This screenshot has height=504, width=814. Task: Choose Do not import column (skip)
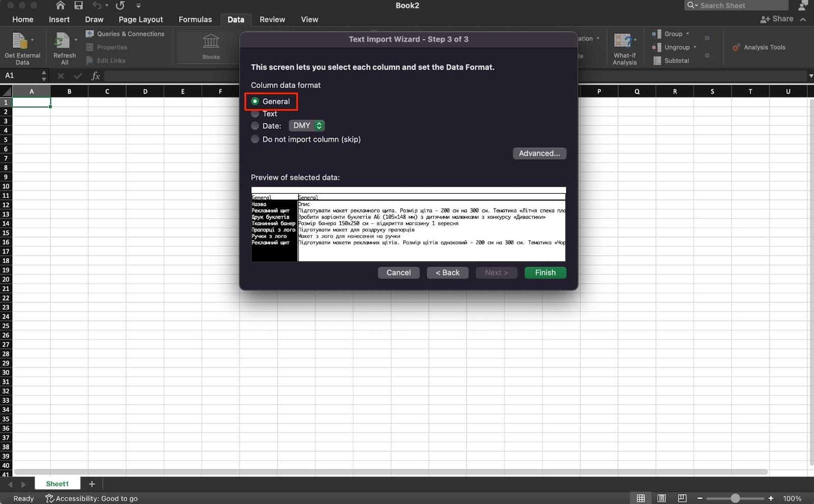click(x=255, y=139)
